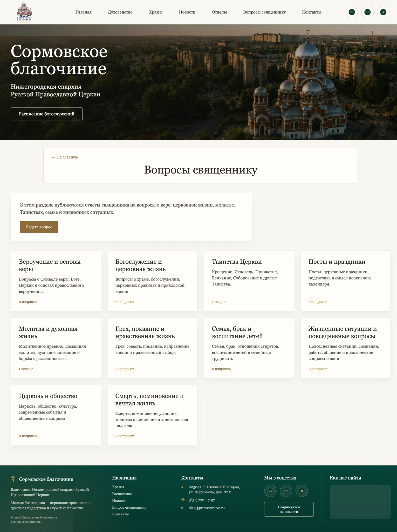Open Жизненные ситуации и повседневные вопросы card
Viewport: 397px width, 532px height.
[345, 348]
